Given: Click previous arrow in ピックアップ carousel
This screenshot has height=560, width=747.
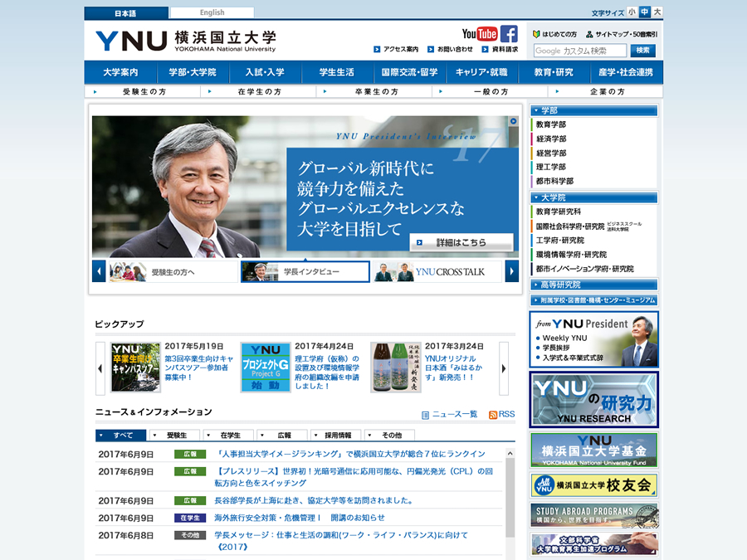Looking at the screenshot, I should (100, 368).
